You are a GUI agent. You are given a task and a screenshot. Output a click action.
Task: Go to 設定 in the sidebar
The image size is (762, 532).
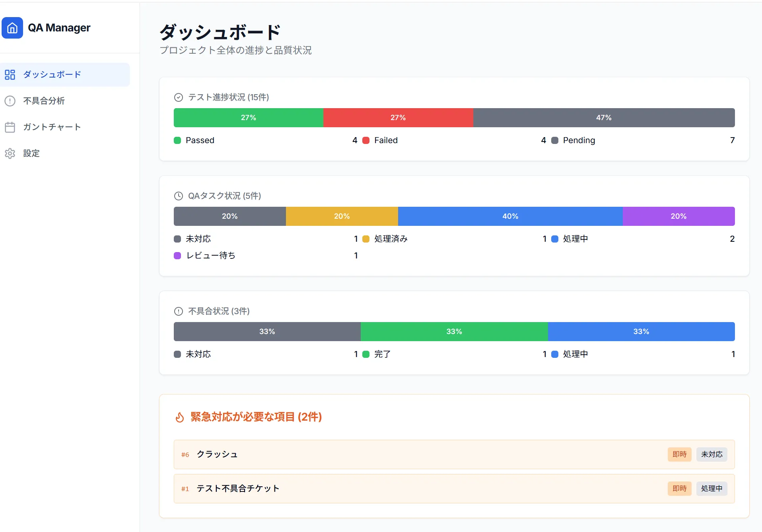tap(31, 153)
